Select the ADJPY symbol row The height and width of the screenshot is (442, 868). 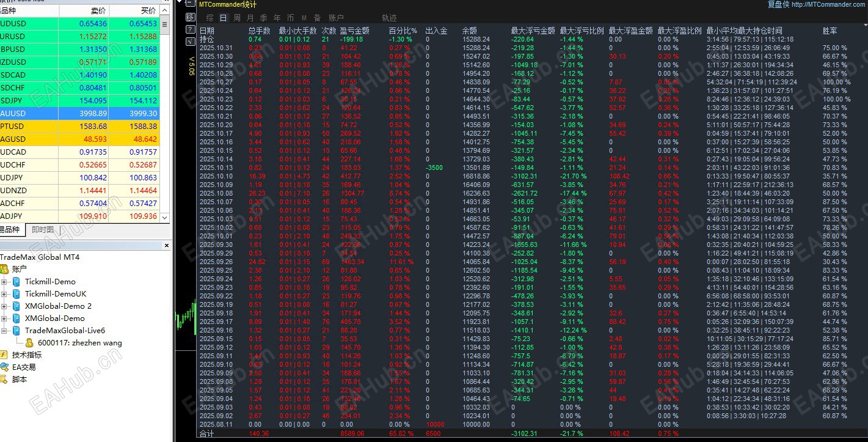79,216
